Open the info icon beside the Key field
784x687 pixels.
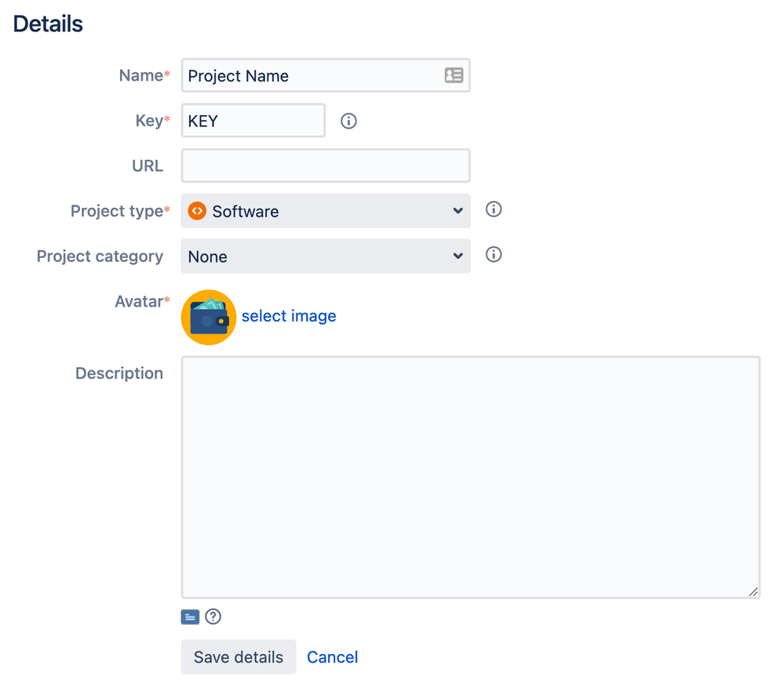point(348,121)
